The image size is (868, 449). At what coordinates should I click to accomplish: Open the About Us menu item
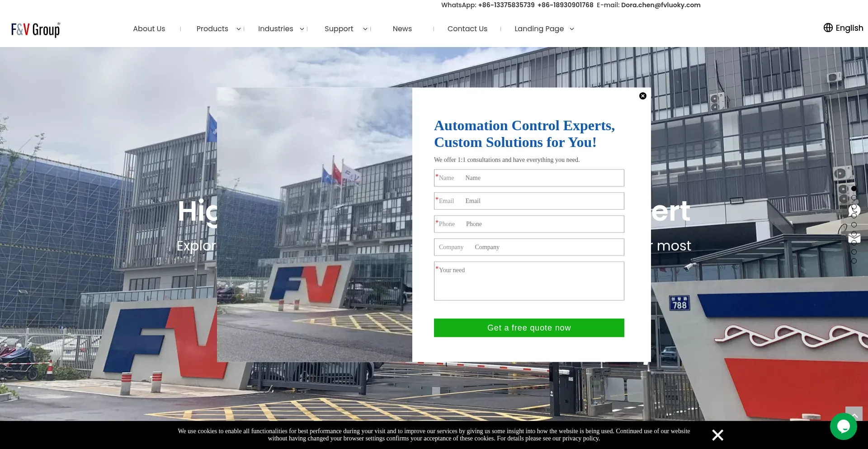149,29
